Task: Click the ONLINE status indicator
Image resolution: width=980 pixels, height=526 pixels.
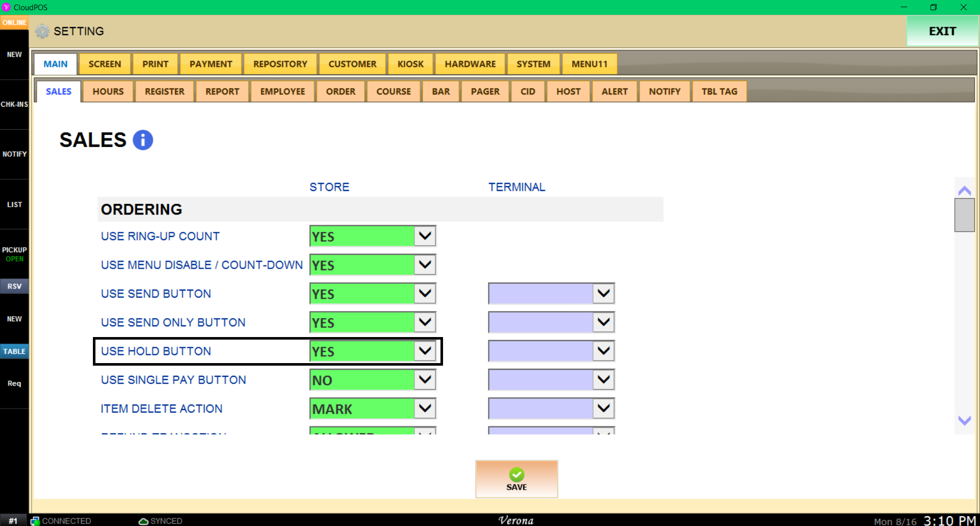Action: (x=14, y=22)
